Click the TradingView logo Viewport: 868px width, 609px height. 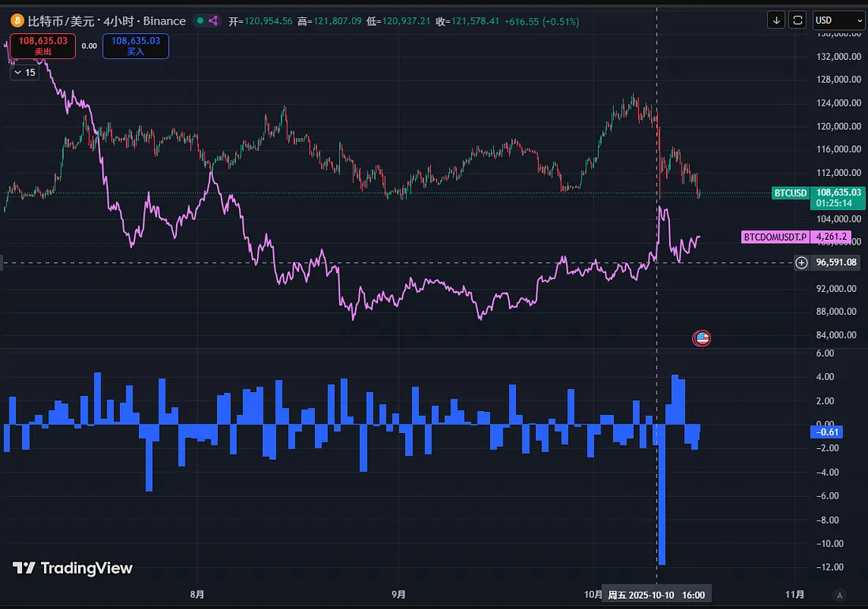coord(73,568)
